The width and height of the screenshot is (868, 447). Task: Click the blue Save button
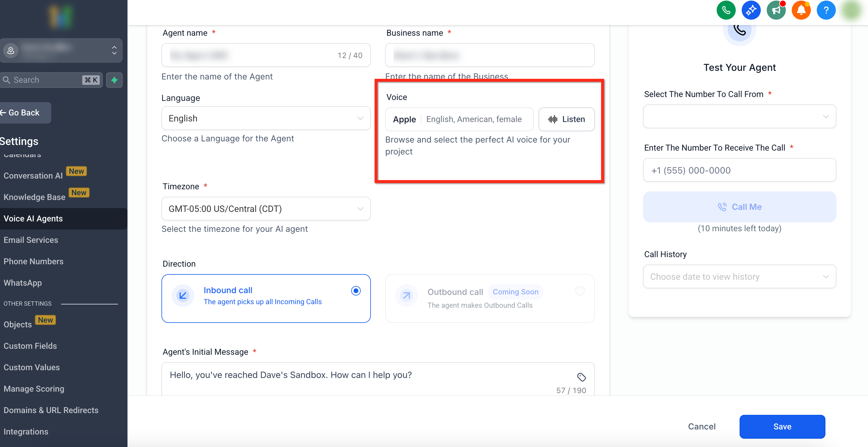782,426
